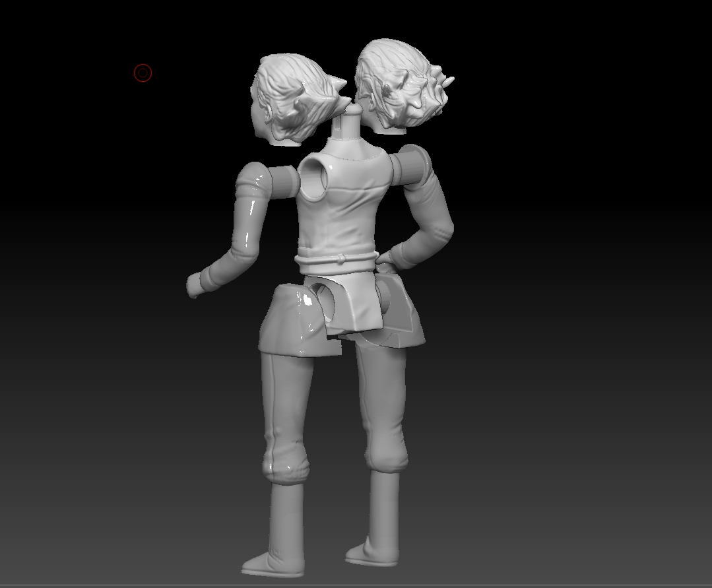The width and height of the screenshot is (712, 588).
Task: Click the red circular pivot indicator
Action: [x=143, y=73]
